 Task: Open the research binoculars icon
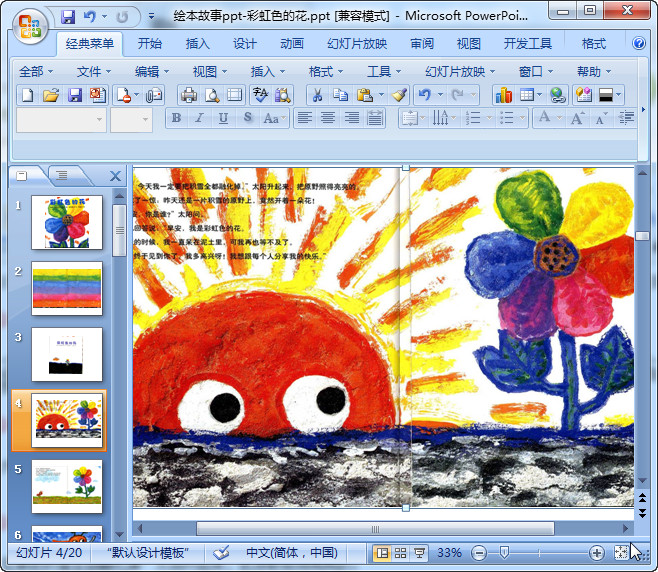click(x=283, y=95)
